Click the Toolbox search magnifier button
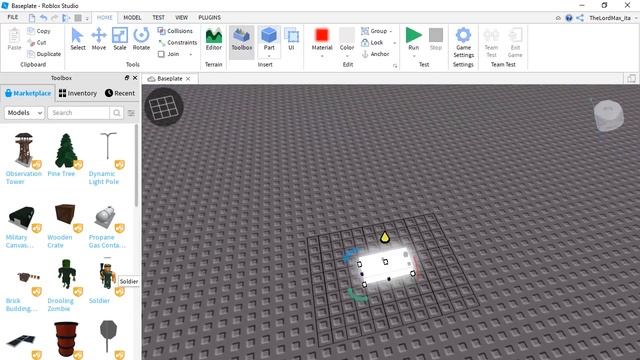 [x=116, y=113]
